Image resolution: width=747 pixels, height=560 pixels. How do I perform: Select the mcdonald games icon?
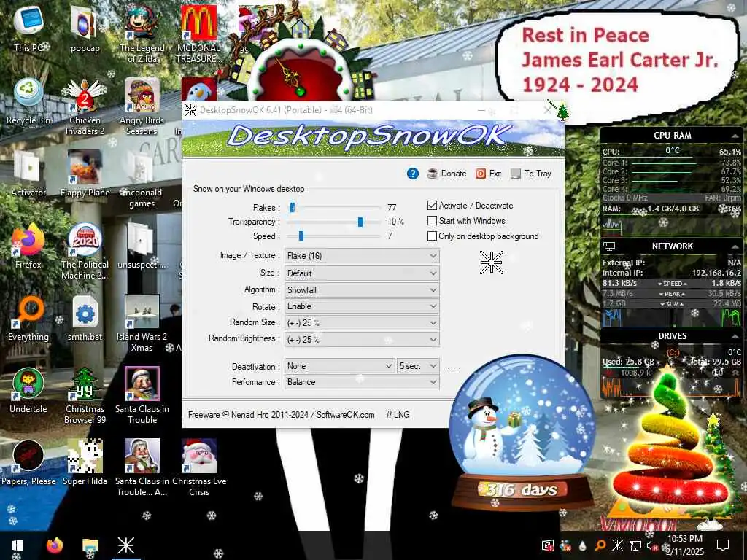[142, 179]
